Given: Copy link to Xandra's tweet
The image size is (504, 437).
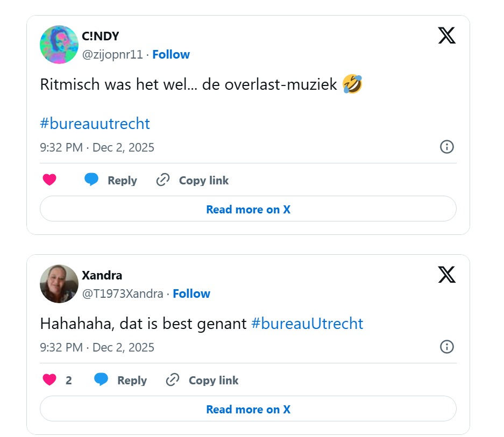Looking at the screenshot, I should click(202, 380).
